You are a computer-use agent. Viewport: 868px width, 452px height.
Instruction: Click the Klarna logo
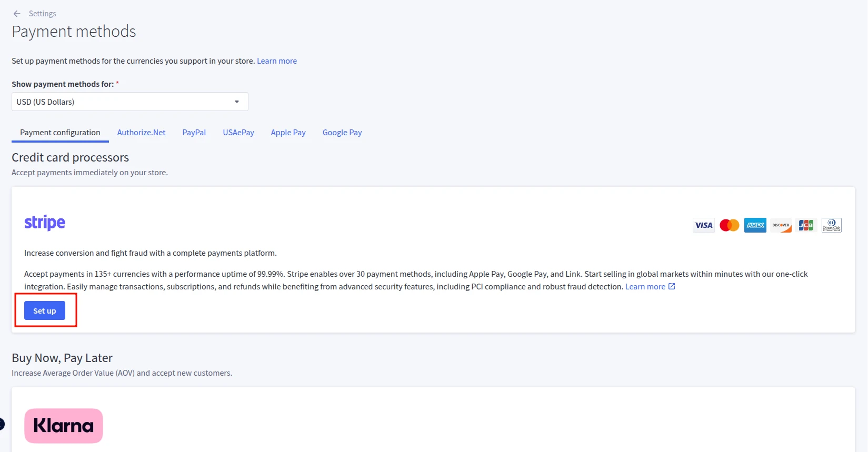coord(64,426)
